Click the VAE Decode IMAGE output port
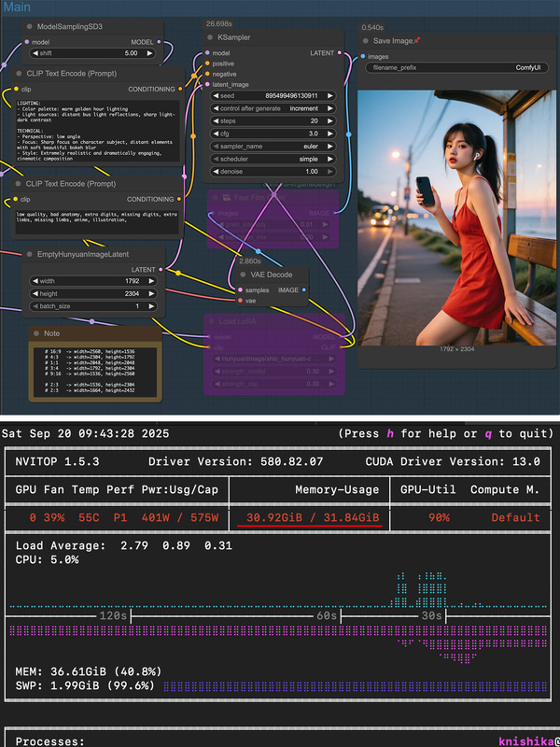 click(x=304, y=289)
